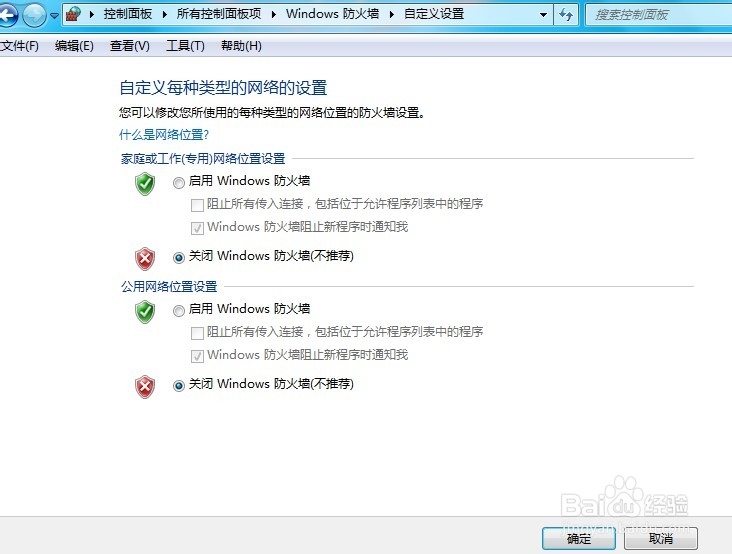Open the 文件(F) menu
Screen dimensions: 732x554
pos(19,46)
